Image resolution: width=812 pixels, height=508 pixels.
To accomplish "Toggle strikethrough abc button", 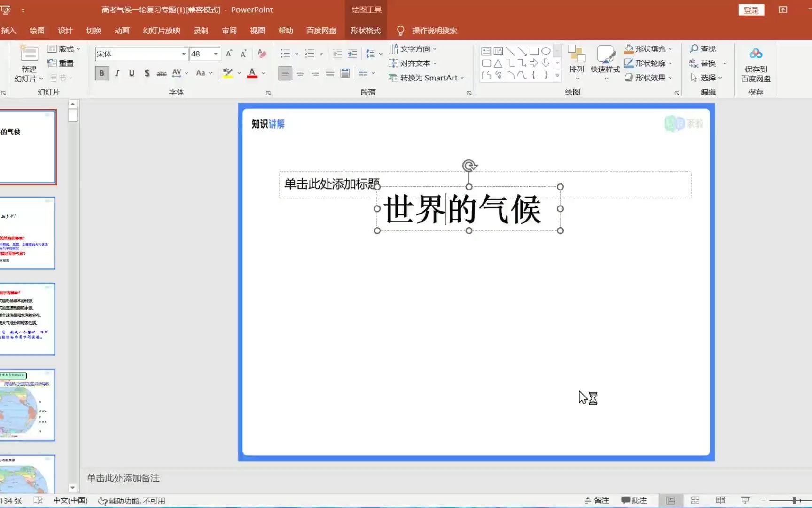I will point(162,73).
